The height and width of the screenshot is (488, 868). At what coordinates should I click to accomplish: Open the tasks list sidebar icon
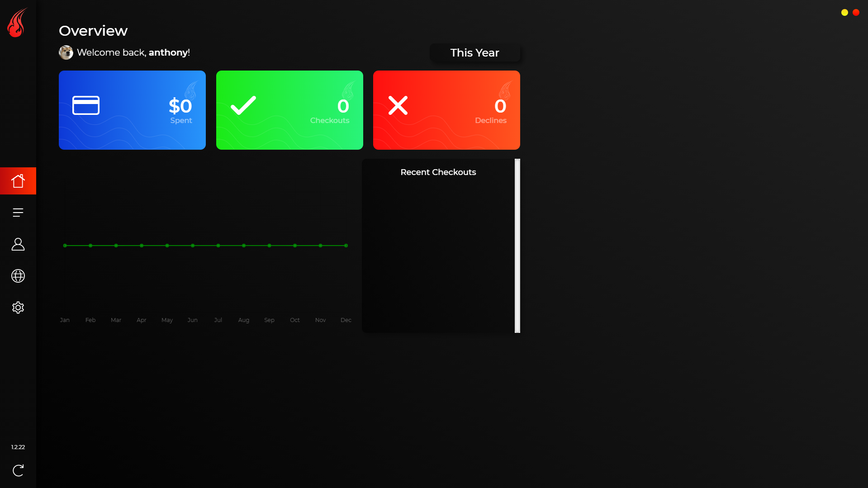tap(18, 213)
